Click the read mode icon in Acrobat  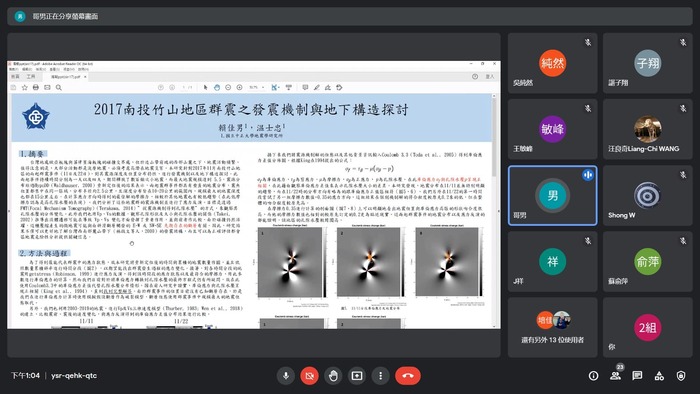click(289, 87)
